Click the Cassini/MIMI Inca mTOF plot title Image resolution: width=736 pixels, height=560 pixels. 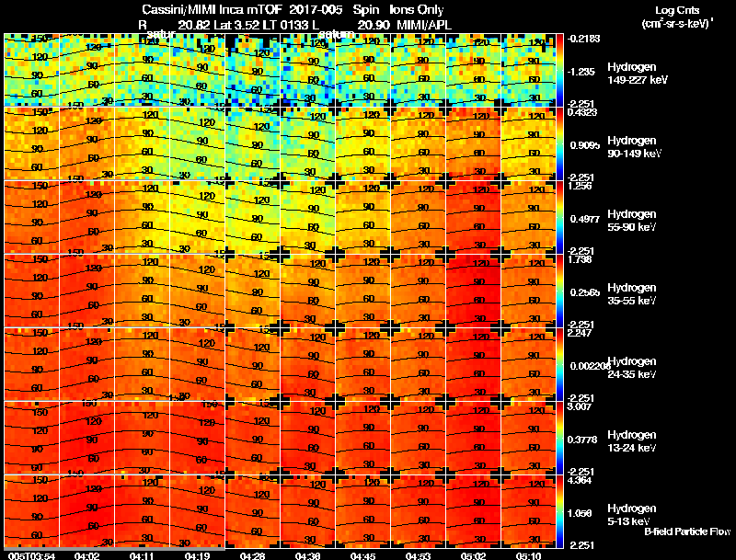(x=212, y=9)
